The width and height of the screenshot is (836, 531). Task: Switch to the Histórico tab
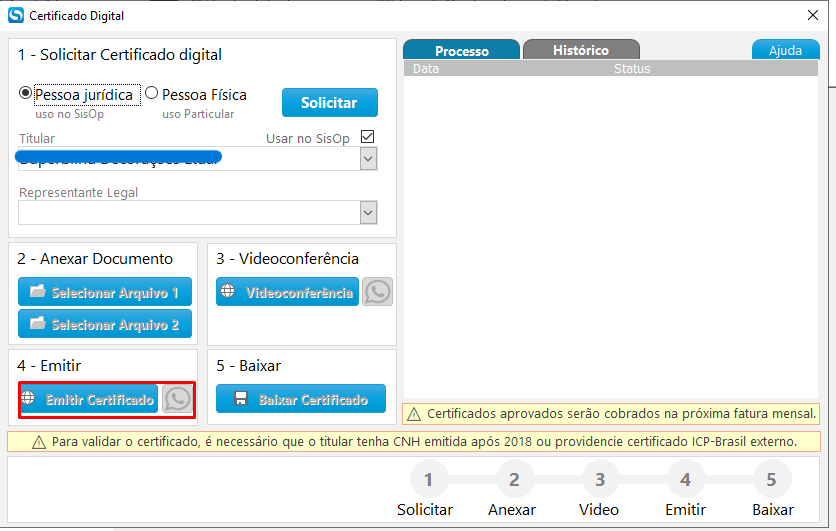[580, 50]
